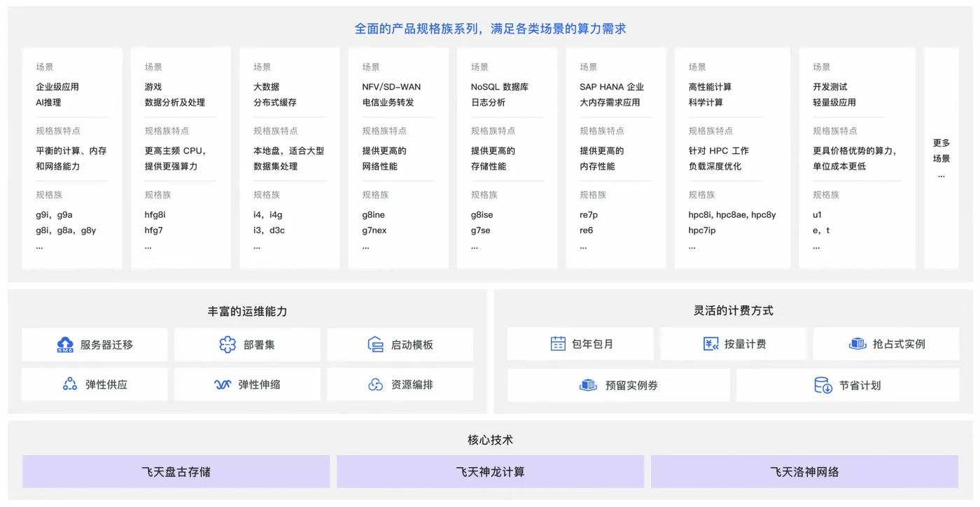Click the 大数据 scenario title
The width and height of the screenshot is (980, 507).
(x=267, y=87)
